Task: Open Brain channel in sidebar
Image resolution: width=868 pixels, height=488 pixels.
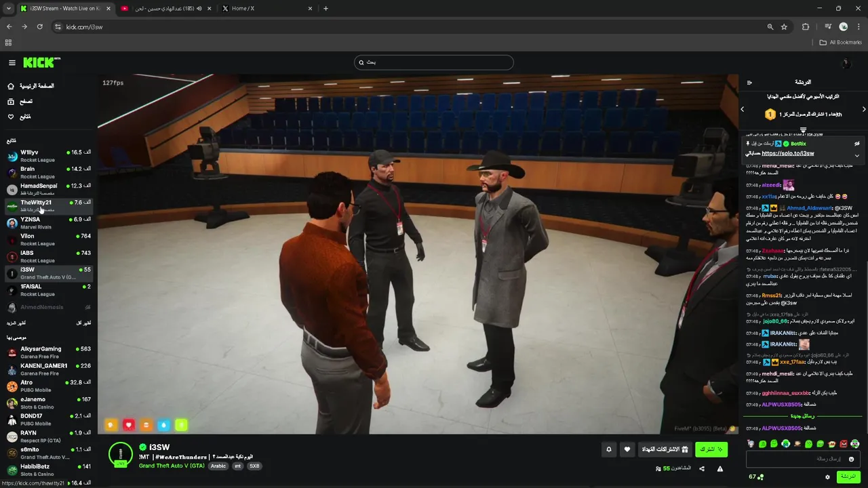Action: click(x=47, y=172)
